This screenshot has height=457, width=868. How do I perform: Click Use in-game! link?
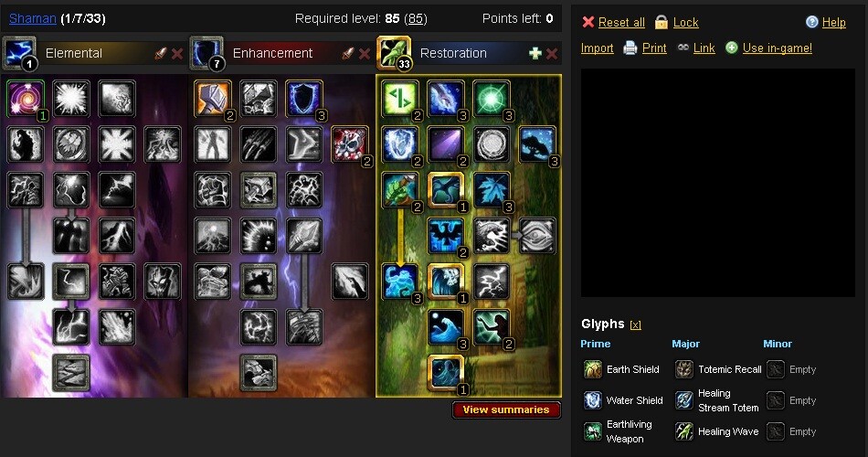coord(778,48)
